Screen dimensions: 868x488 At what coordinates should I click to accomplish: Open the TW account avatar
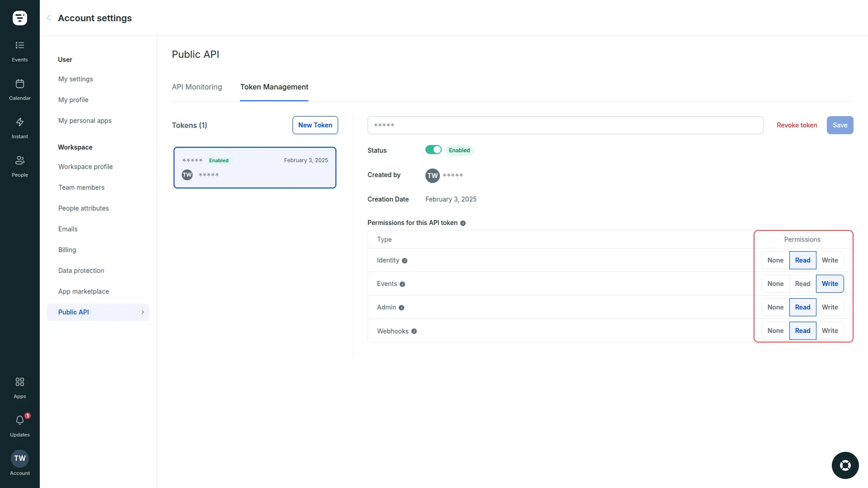[x=19, y=458]
